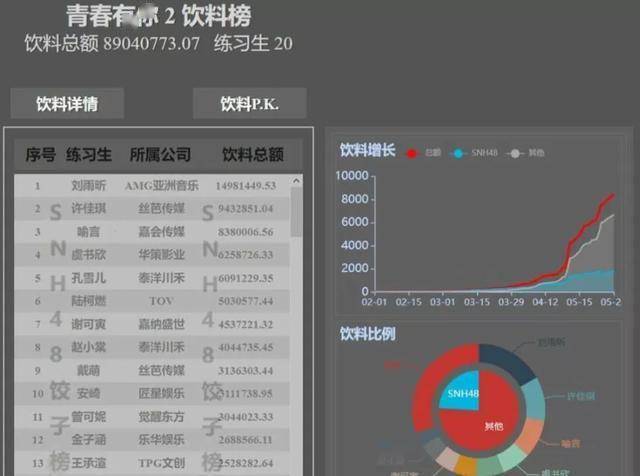Click the teal 许佳琪 outer ring segment
Image resolution: width=640 pixels, height=476 pixels.
coord(535,398)
